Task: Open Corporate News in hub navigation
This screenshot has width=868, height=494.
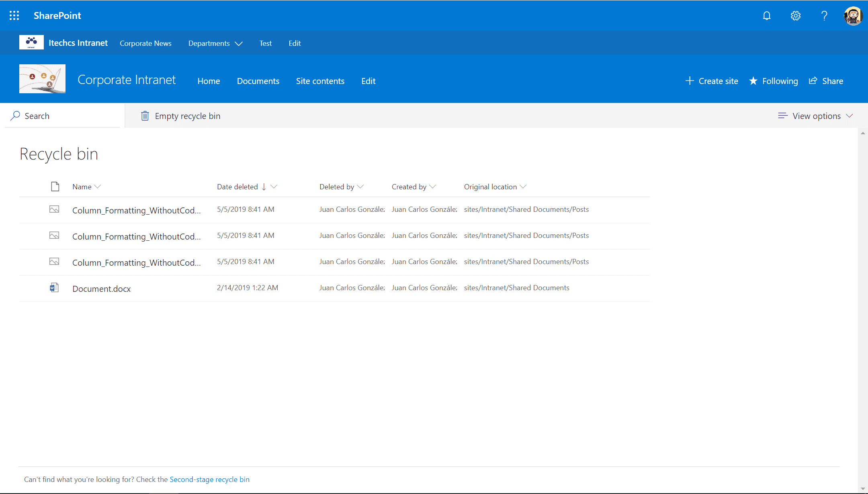Action: (145, 43)
